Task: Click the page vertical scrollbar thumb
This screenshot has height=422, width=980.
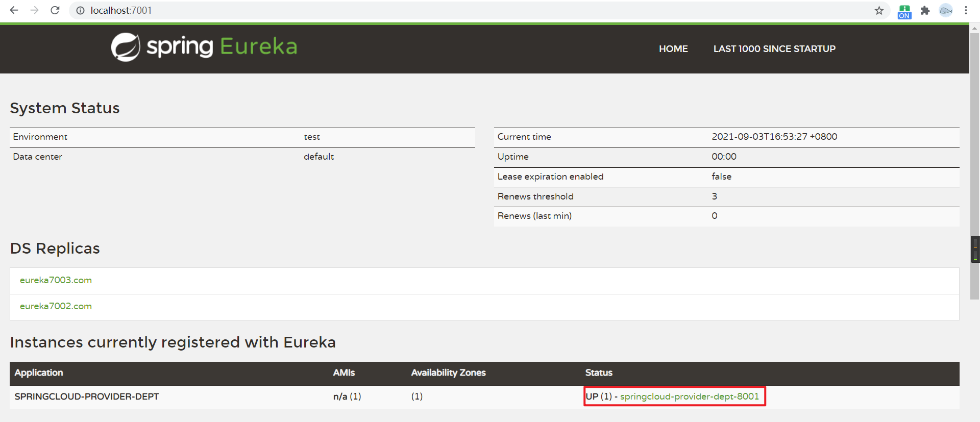Action: [x=975, y=166]
